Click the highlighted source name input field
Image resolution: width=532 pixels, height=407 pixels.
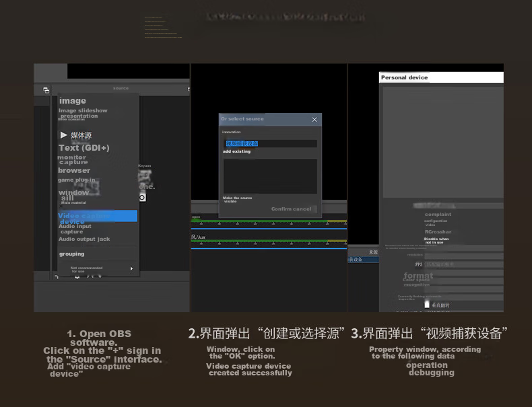click(x=270, y=143)
